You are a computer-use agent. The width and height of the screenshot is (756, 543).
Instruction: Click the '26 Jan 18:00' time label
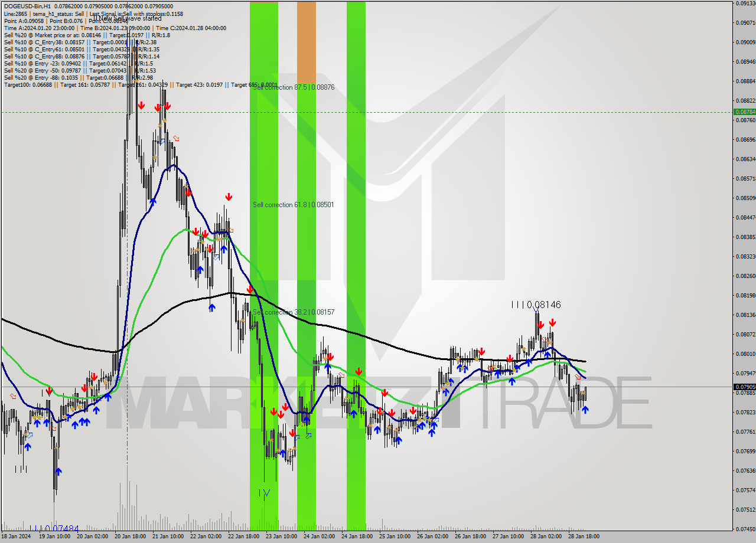(x=470, y=537)
